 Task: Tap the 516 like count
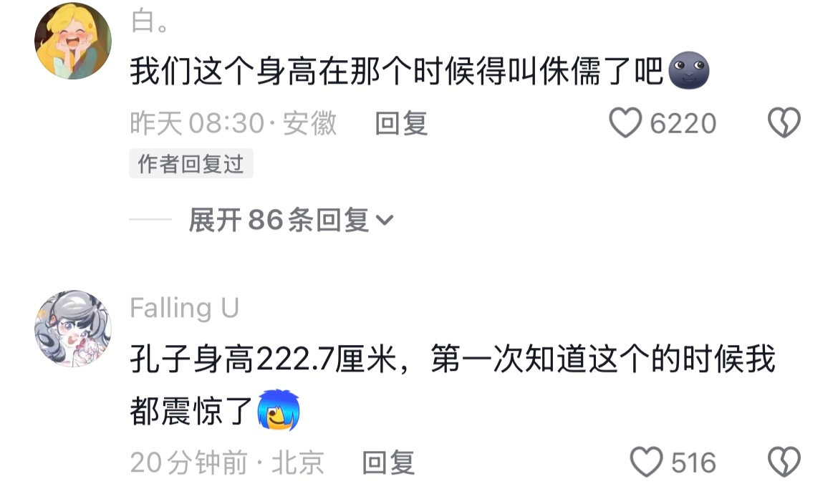[694, 462]
